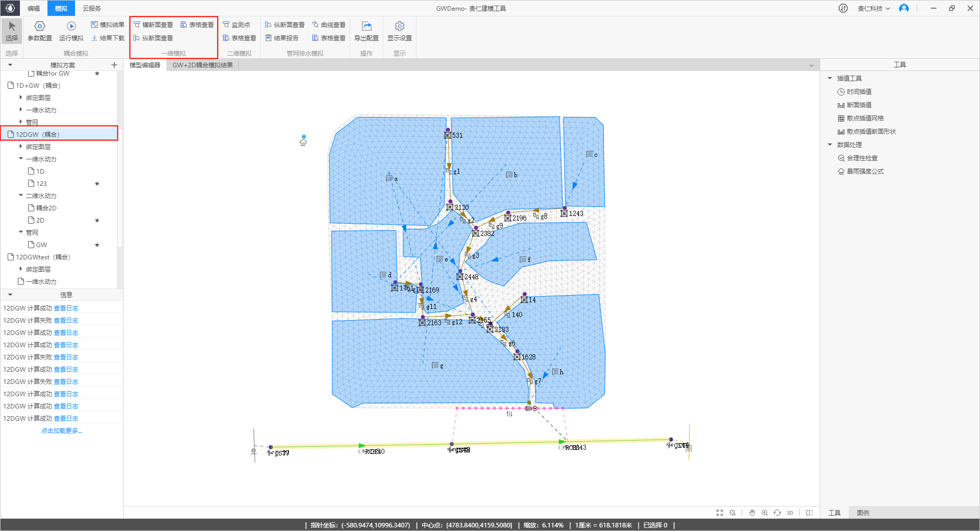Open 参数配置 parameter configuration
This screenshot has height=531, width=980.
(40, 27)
